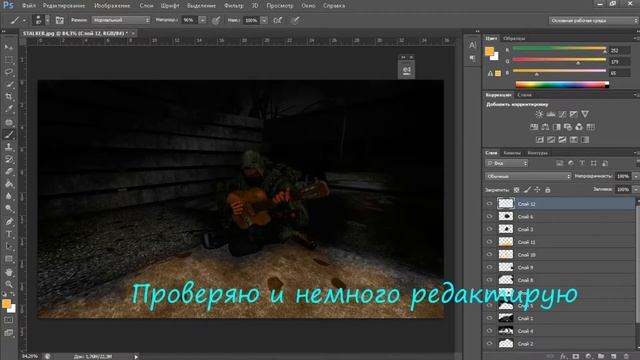
Task: Add a layer mask
Action: pyautogui.click(x=576, y=356)
